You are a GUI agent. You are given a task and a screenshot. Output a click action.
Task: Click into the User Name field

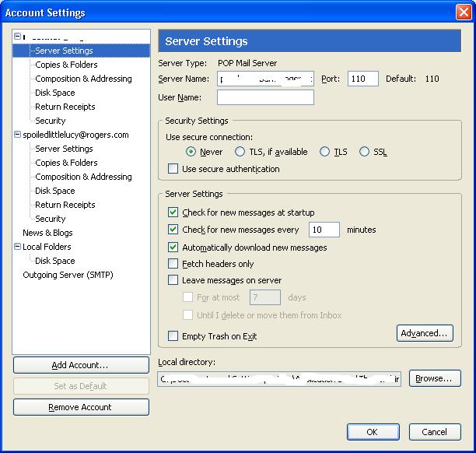pyautogui.click(x=265, y=97)
